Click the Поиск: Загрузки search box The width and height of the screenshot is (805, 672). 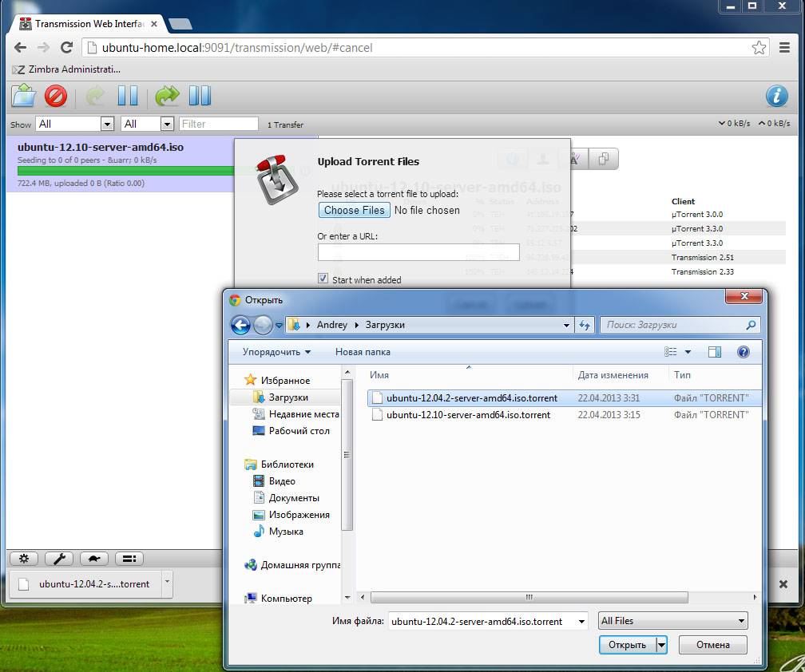pos(680,325)
